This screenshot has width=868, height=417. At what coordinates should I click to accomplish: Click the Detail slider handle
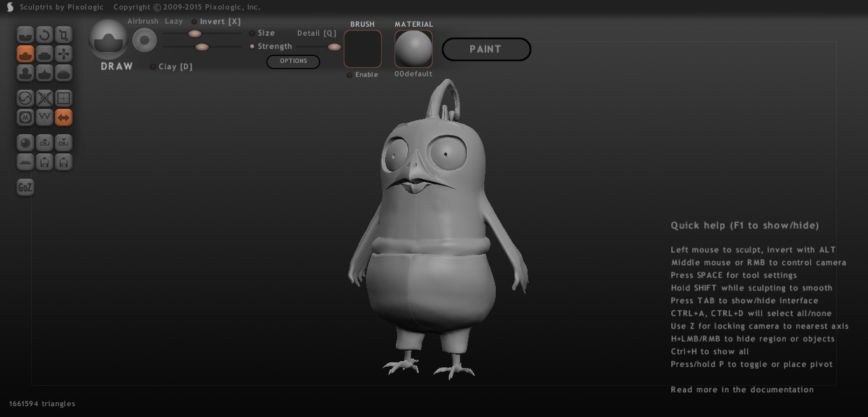click(334, 46)
